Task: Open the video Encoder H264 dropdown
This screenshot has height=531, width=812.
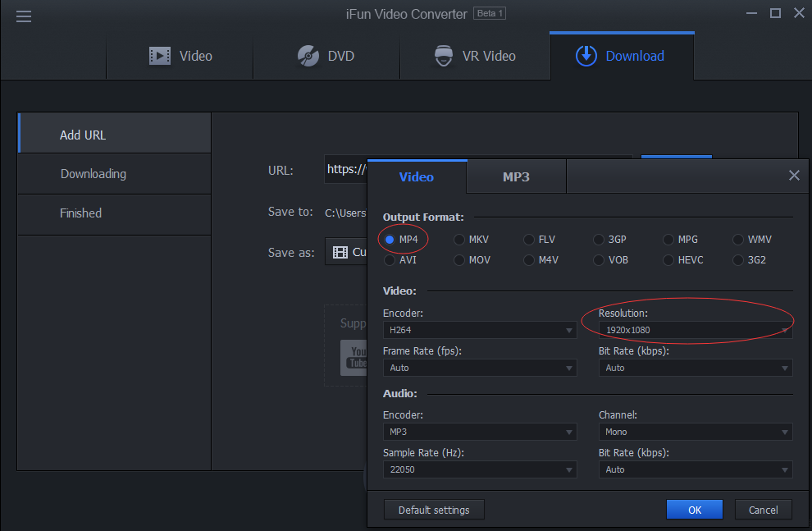Action: click(x=480, y=330)
